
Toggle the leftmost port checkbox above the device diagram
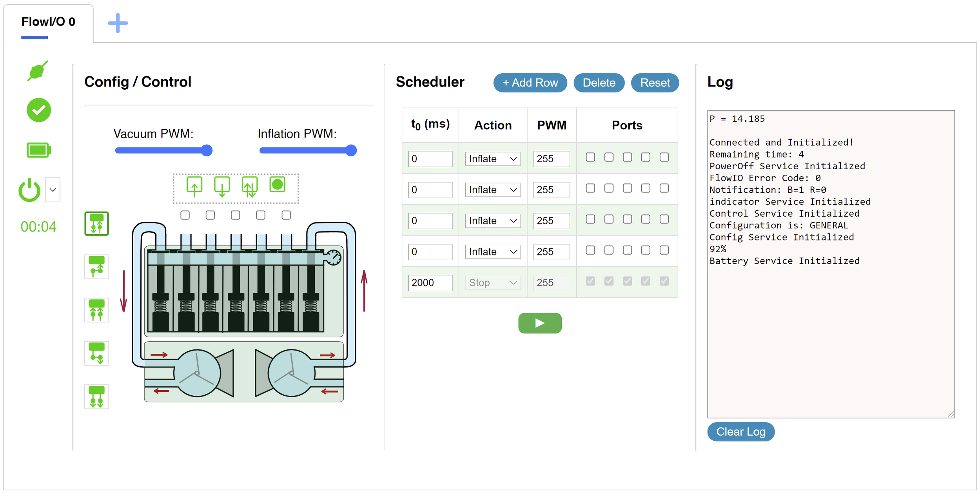click(185, 215)
